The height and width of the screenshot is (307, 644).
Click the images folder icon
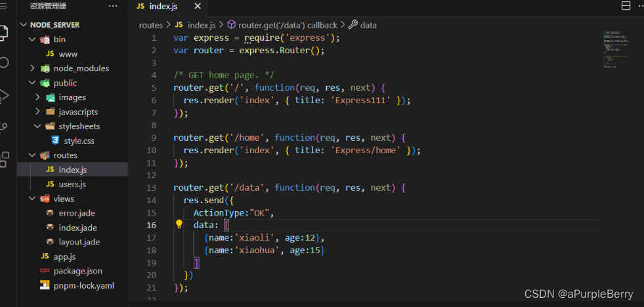coord(50,97)
